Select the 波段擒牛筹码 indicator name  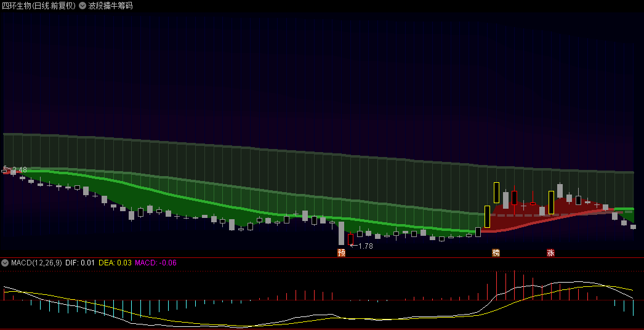point(110,6)
